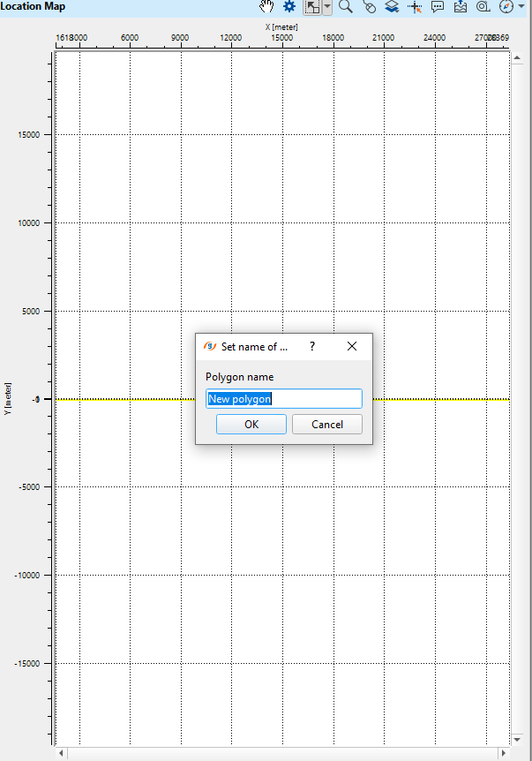Click the X [meter] axis label
The image size is (532, 761).
tap(281, 27)
